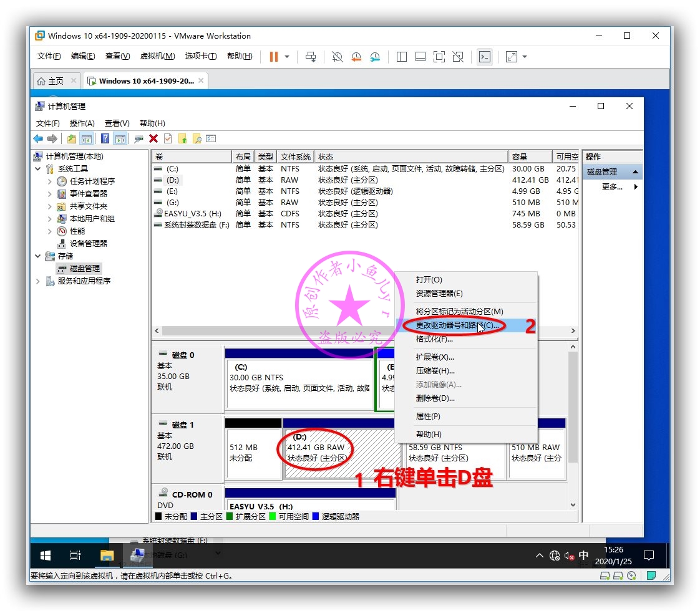
Task: Click the back arrow in 计算机管理 toolbar
Action: pos(39,138)
